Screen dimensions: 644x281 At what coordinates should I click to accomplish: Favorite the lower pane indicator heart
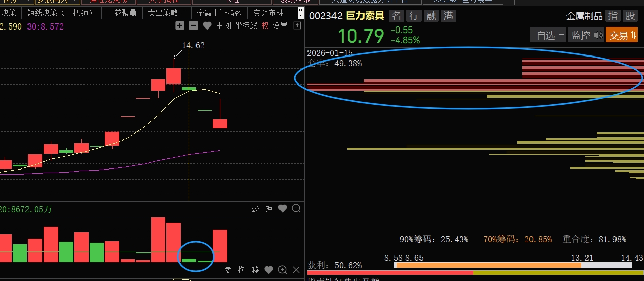(269, 270)
